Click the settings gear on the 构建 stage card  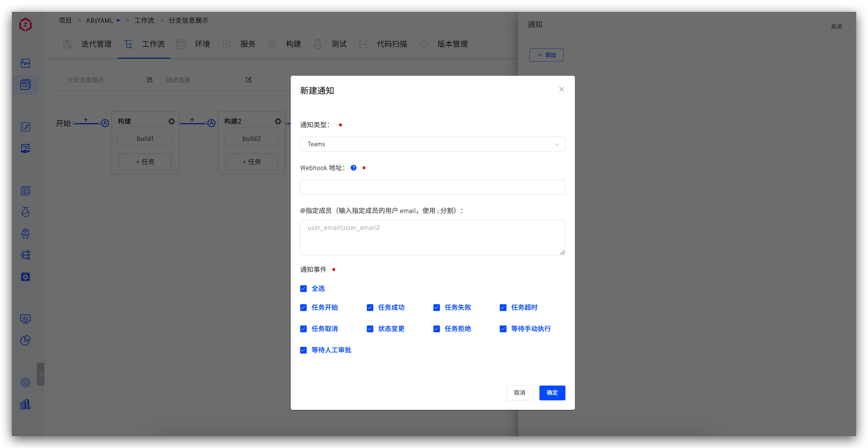[171, 121]
